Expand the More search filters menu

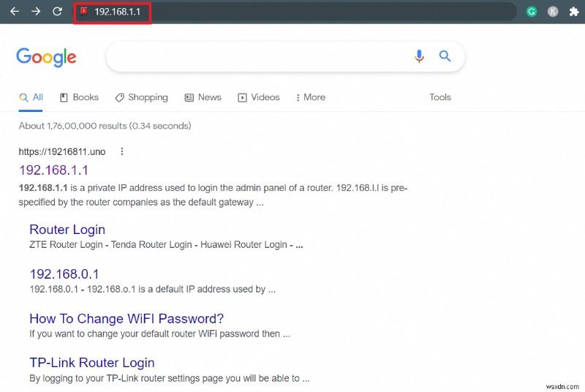pyautogui.click(x=310, y=97)
